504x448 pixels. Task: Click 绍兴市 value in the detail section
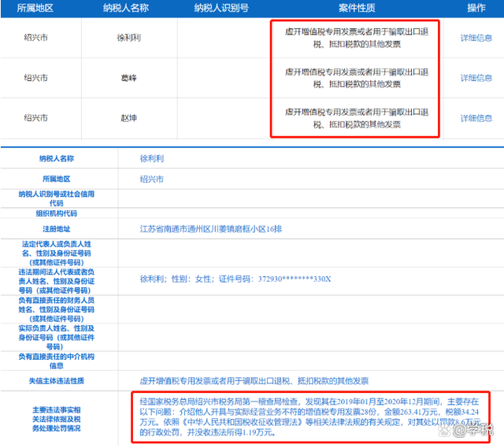coord(151,179)
